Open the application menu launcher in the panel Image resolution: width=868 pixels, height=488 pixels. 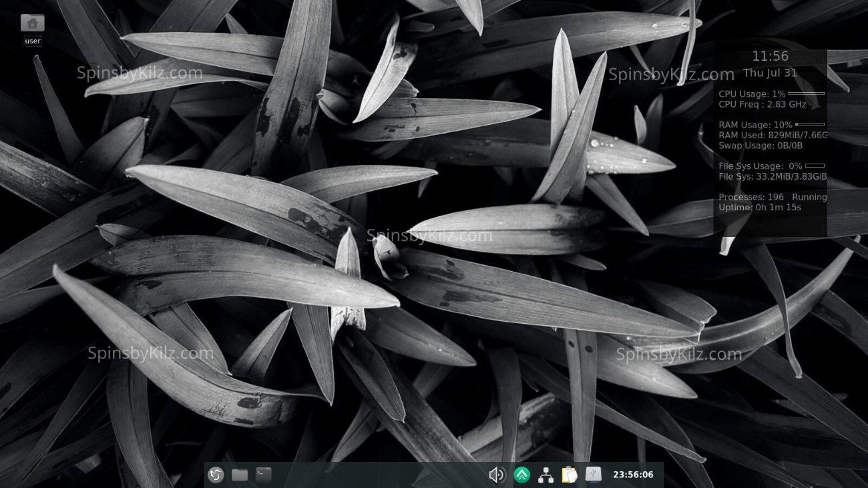[x=215, y=475]
